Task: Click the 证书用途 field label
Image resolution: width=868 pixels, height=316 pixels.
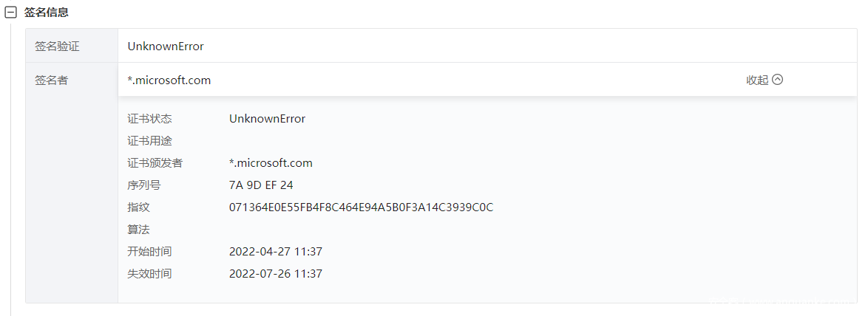Action: [149, 140]
